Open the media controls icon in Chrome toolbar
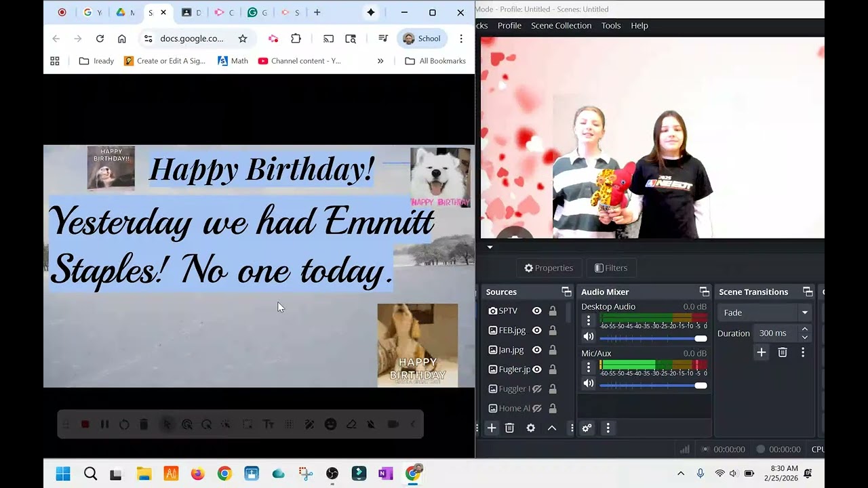868x488 pixels. tap(383, 39)
